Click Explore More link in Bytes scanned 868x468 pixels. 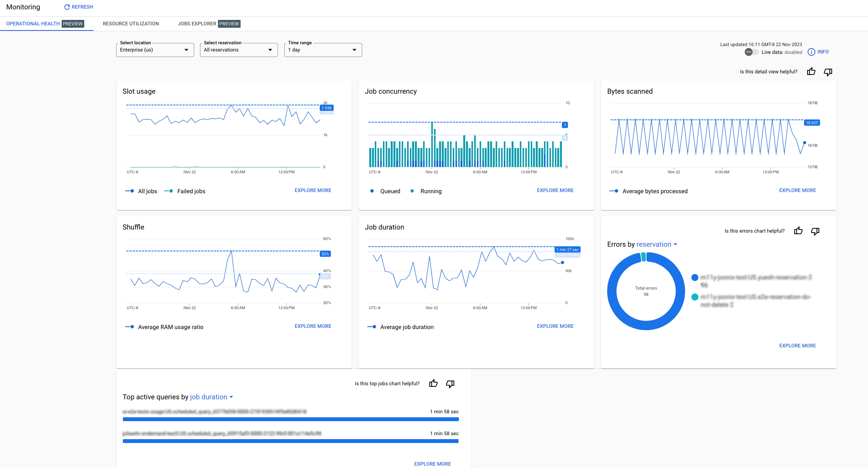(797, 190)
